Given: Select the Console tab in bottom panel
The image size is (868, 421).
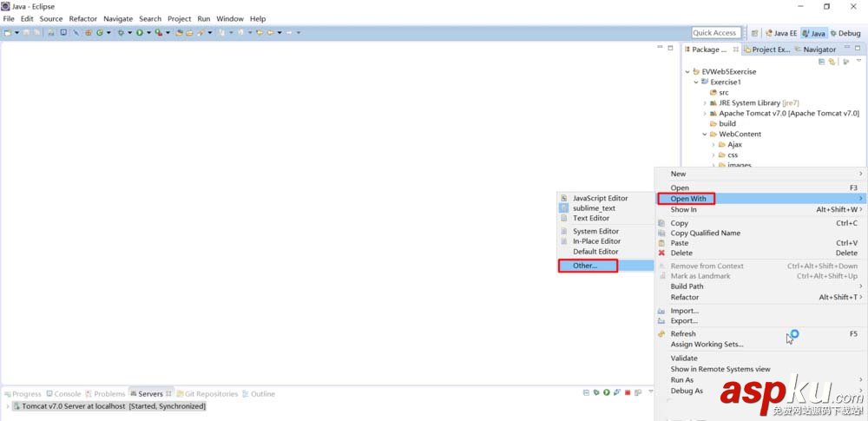Looking at the screenshot, I should point(63,394).
